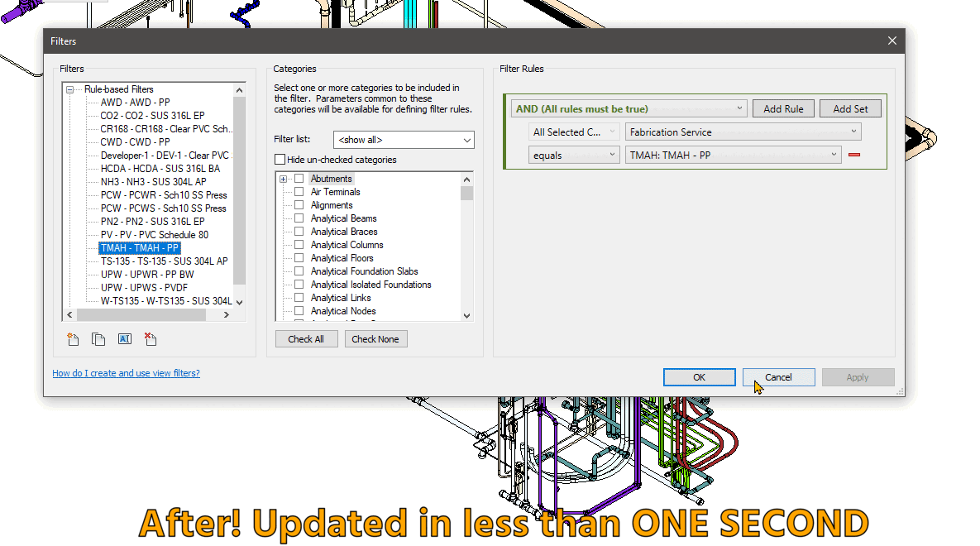Screen dimensions: 980x546
Task: Select the PV - PV - PVC Schedule 80 filter
Action: coord(155,235)
